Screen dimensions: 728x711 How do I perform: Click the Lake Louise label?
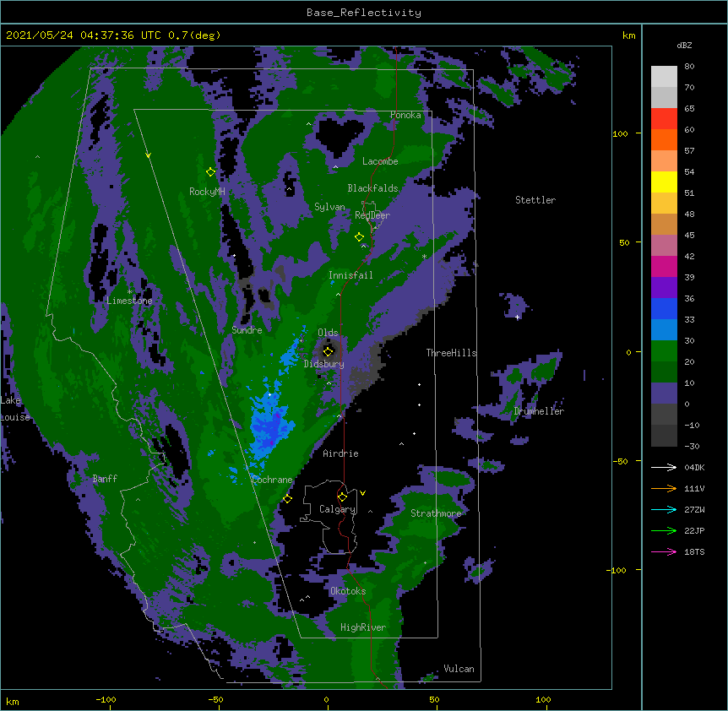click(15, 409)
